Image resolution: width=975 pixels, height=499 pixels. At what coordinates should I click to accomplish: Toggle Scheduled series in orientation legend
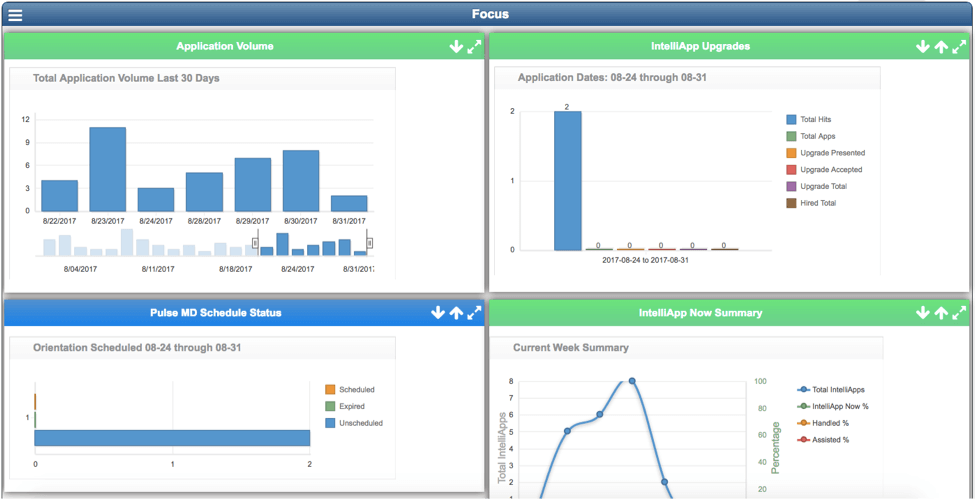click(x=356, y=390)
